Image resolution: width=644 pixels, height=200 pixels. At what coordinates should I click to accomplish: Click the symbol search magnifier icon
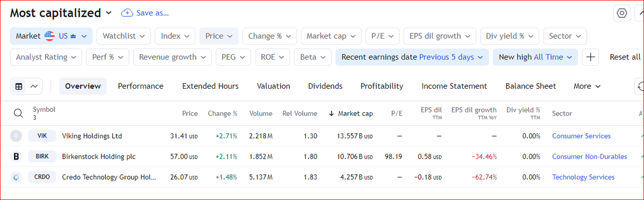click(x=18, y=113)
